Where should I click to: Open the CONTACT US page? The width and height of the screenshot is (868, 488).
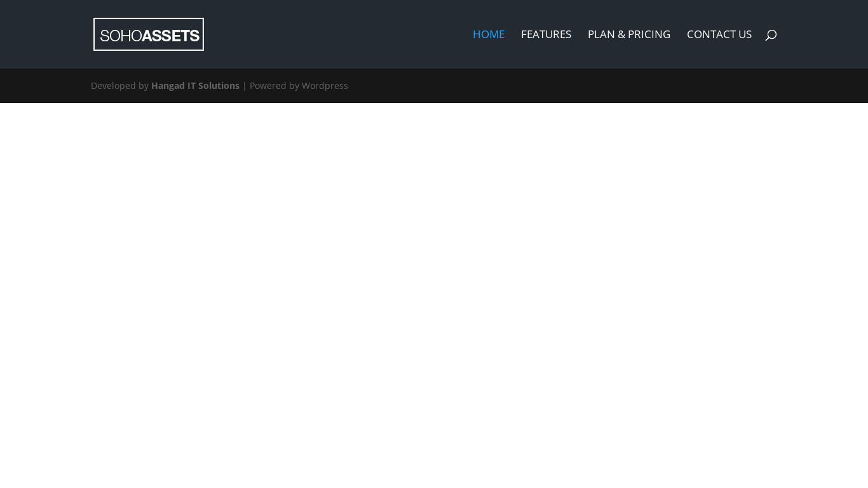click(719, 34)
